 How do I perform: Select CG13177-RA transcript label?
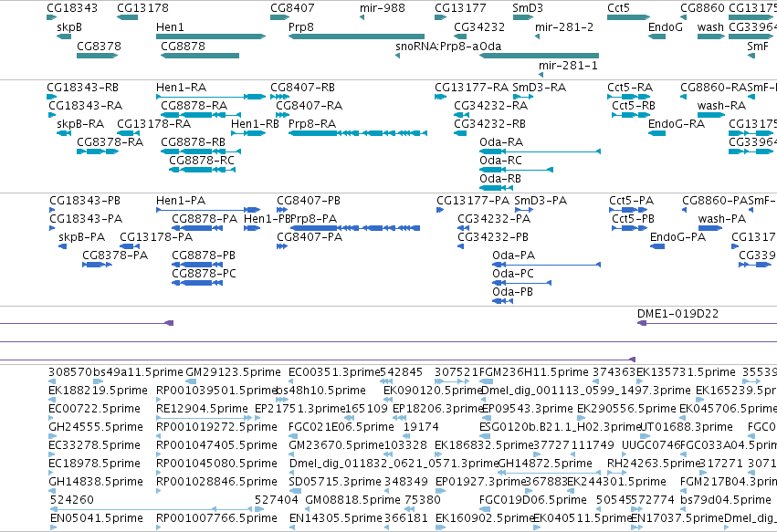click(x=471, y=88)
